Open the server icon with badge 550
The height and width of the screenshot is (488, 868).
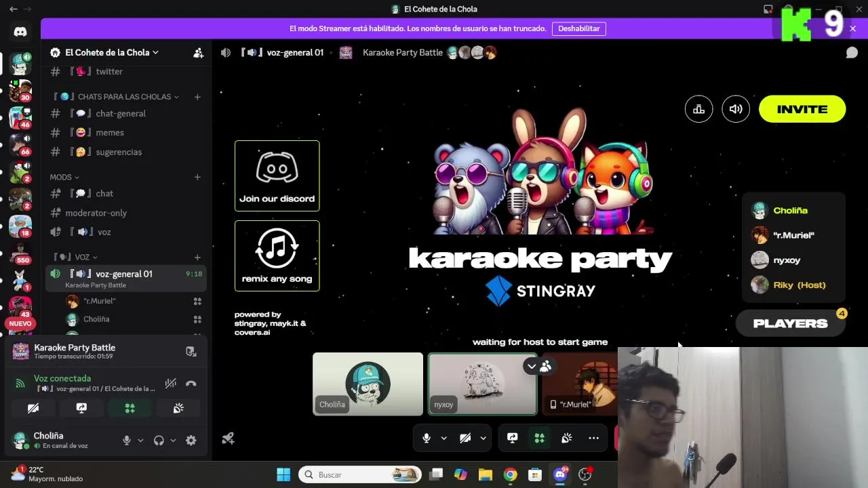pos(20,253)
